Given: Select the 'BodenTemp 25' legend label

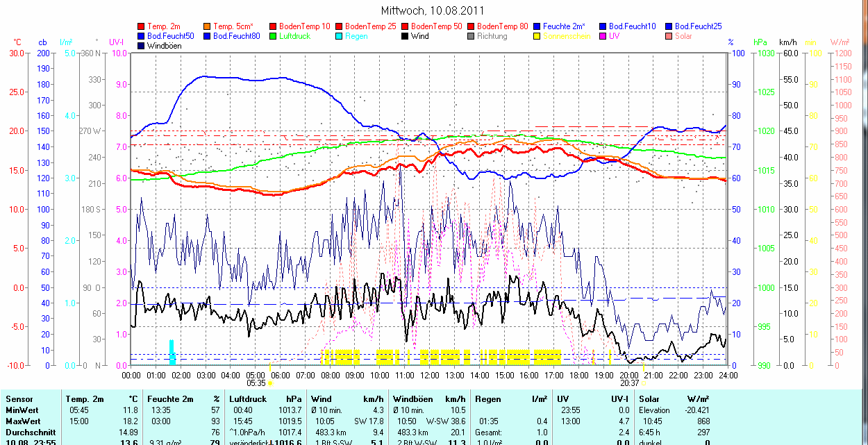Looking at the screenshot, I should pos(371,26).
